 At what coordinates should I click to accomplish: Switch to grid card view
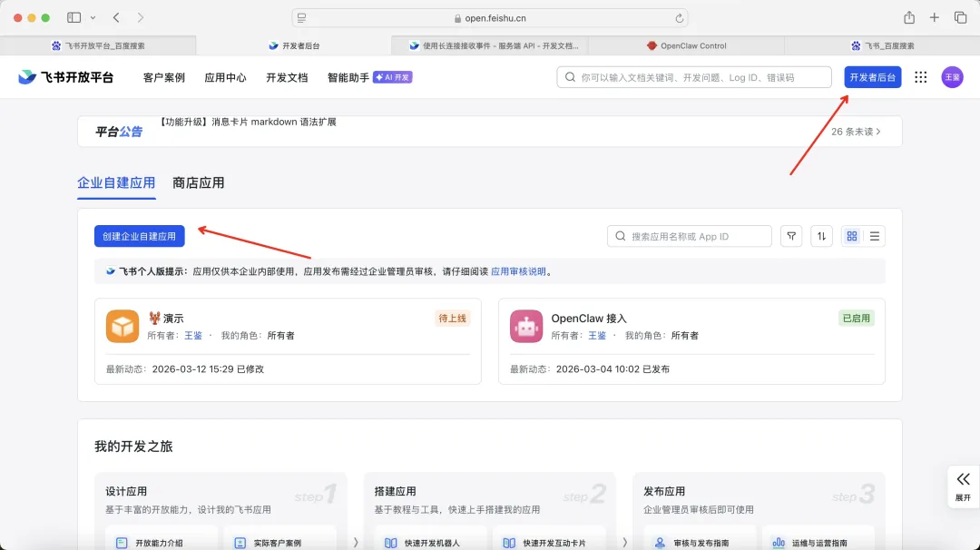[852, 236]
